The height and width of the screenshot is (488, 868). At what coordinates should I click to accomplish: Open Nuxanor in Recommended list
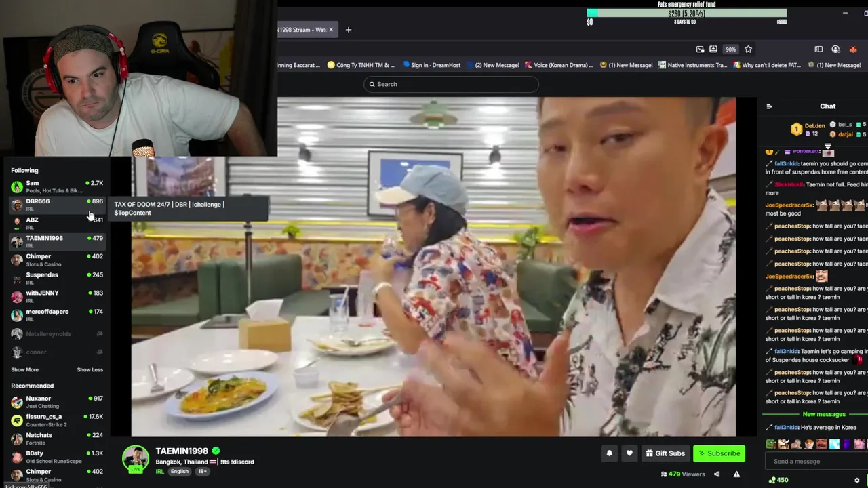click(x=57, y=402)
